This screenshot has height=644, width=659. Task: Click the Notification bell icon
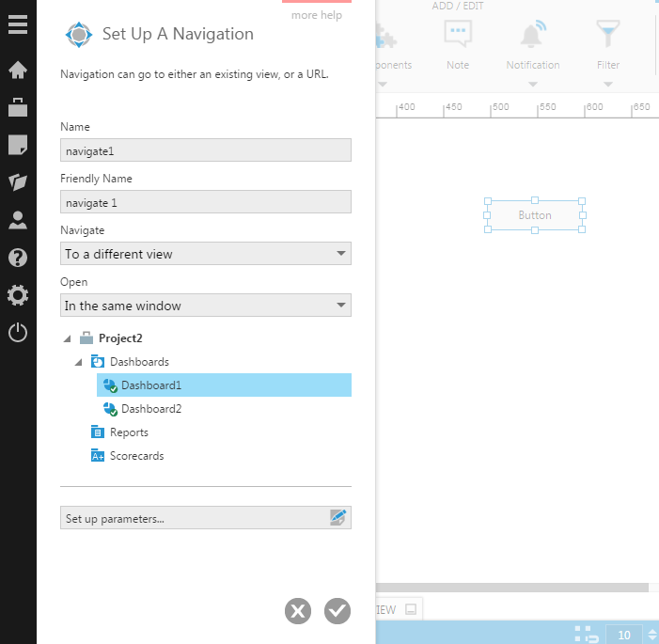(x=533, y=34)
